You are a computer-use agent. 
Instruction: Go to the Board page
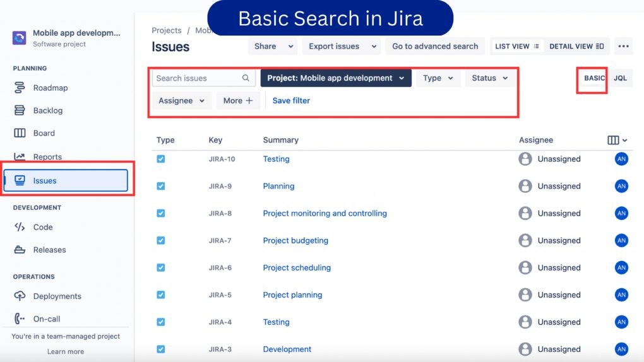coord(44,133)
